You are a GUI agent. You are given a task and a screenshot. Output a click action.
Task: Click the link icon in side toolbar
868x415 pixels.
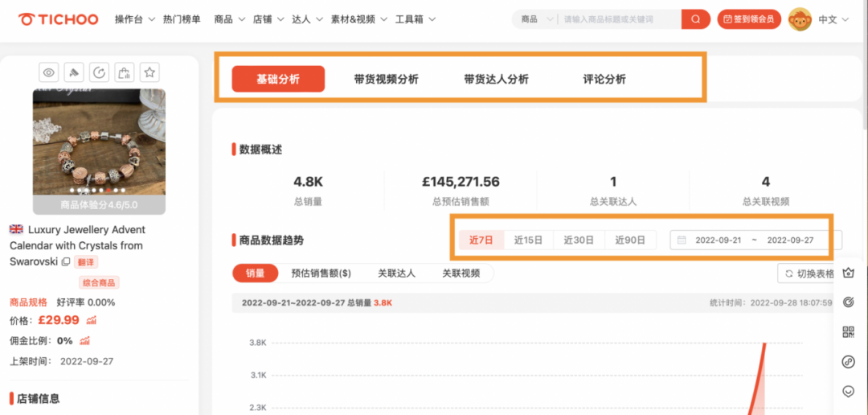848,362
